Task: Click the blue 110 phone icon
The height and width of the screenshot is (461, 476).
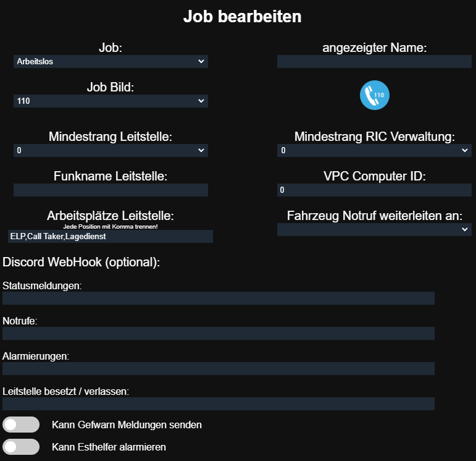Action: click(375, 95)
